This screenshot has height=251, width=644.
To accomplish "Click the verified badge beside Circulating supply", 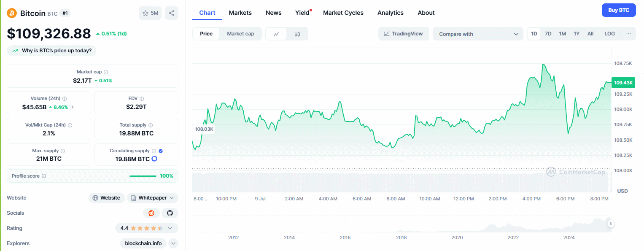I will click(161, 151).
